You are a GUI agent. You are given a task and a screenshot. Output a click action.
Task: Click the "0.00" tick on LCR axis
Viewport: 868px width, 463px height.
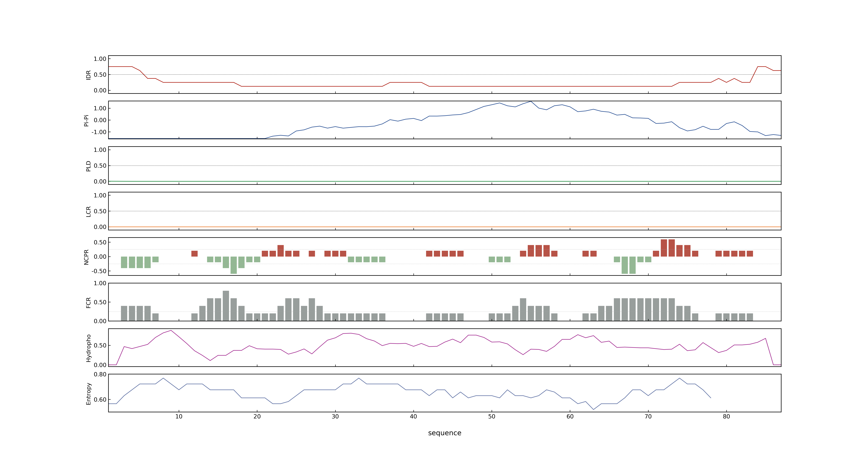click(x=100, y=227)
